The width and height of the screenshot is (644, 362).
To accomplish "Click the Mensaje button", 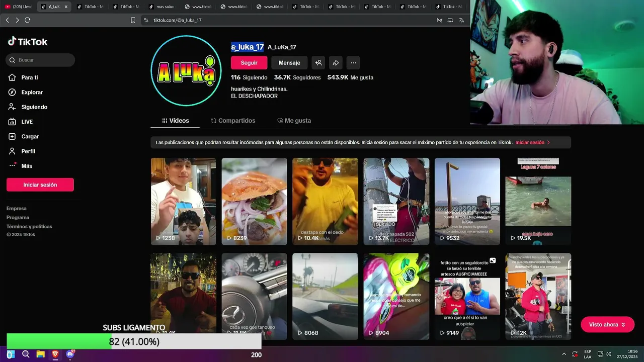I will pos(289,63).
